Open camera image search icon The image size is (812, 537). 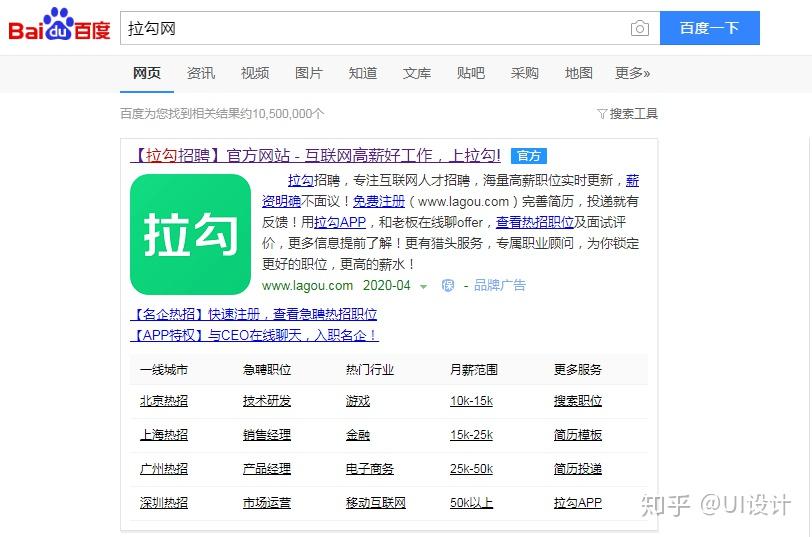[640, 28]
